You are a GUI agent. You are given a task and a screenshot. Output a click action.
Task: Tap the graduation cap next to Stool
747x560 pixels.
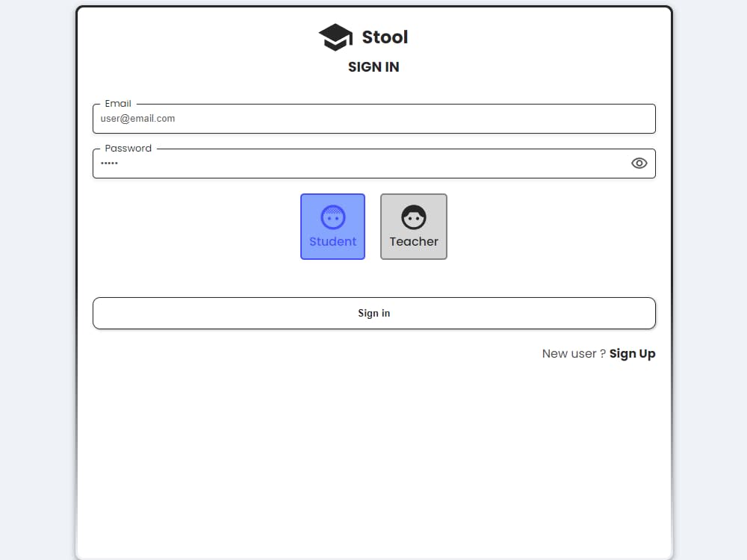coord(334,37)
